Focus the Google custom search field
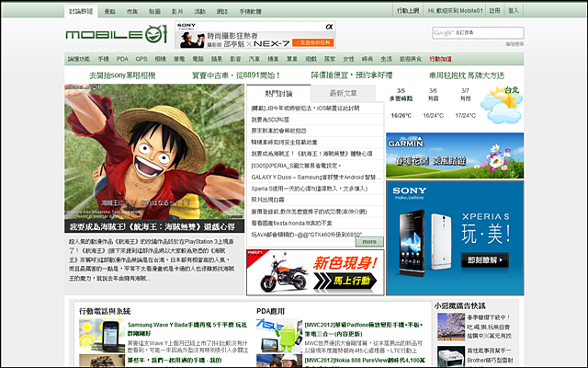The image size is (588, 368). coord(478,33)
